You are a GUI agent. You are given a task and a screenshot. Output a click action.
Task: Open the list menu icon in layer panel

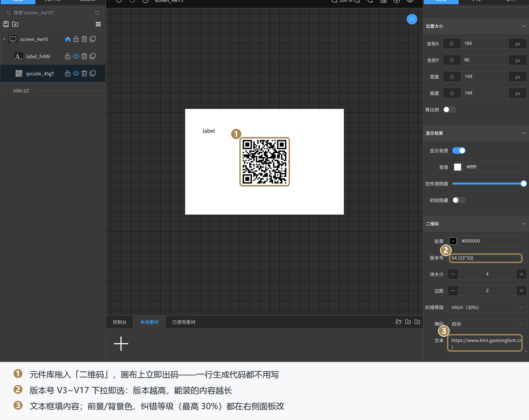pyautogui.click(x=98, y=24)
